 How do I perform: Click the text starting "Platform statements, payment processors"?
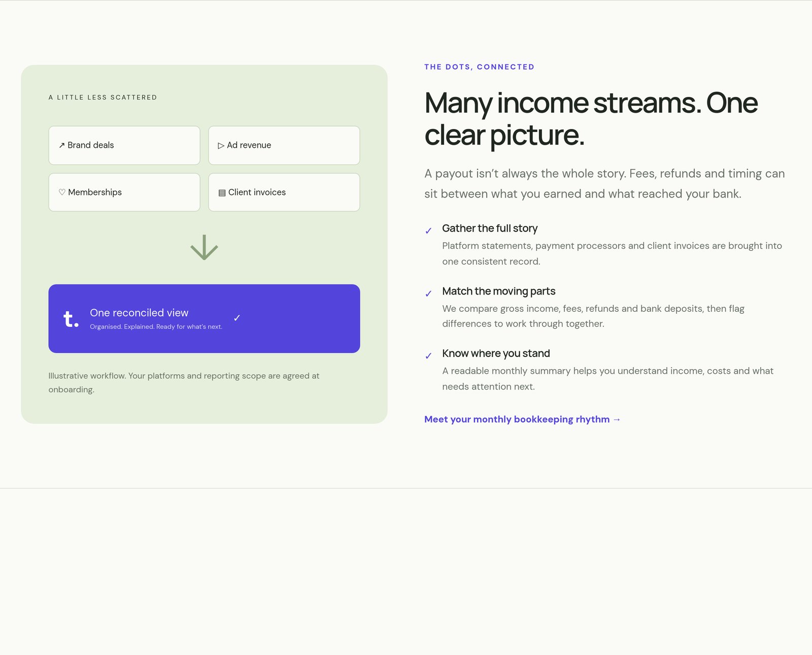pos(612,253)
